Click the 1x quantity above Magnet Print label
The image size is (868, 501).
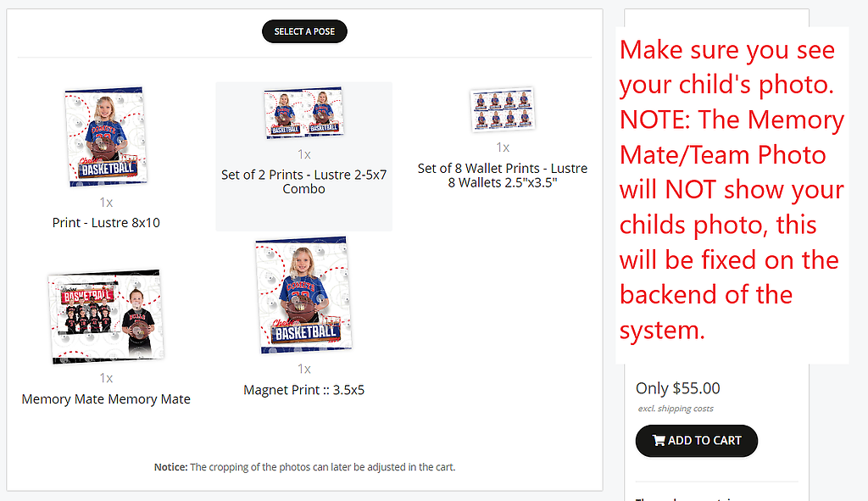point(303,369)
